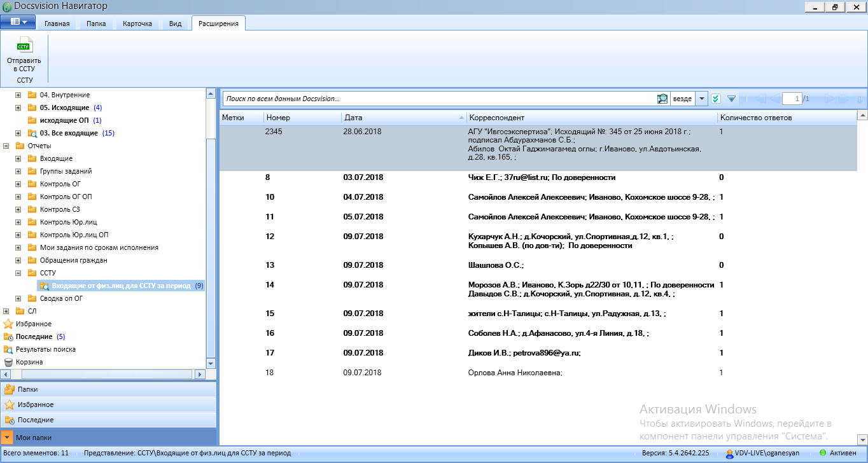Select the Входящие folder under Отчеты
The image size is (868, 463).
pos(56,158)
